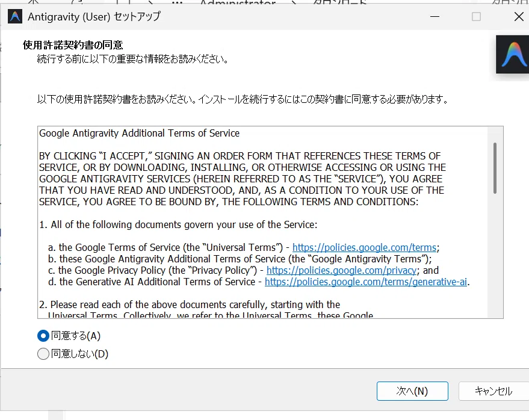Click the paragraph starting 'BY CLICKING "I ACCEPT,"'
The image size is (529, 420).
[x=243, y=179]
